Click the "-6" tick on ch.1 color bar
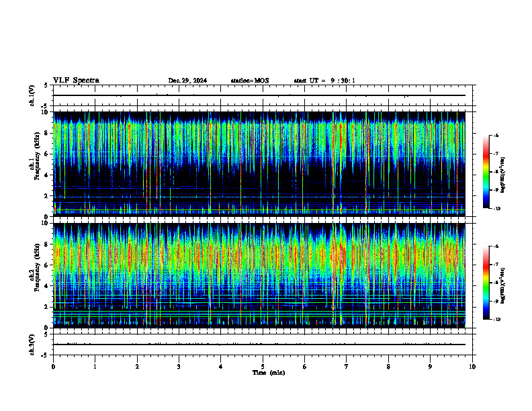 (496, 136)
